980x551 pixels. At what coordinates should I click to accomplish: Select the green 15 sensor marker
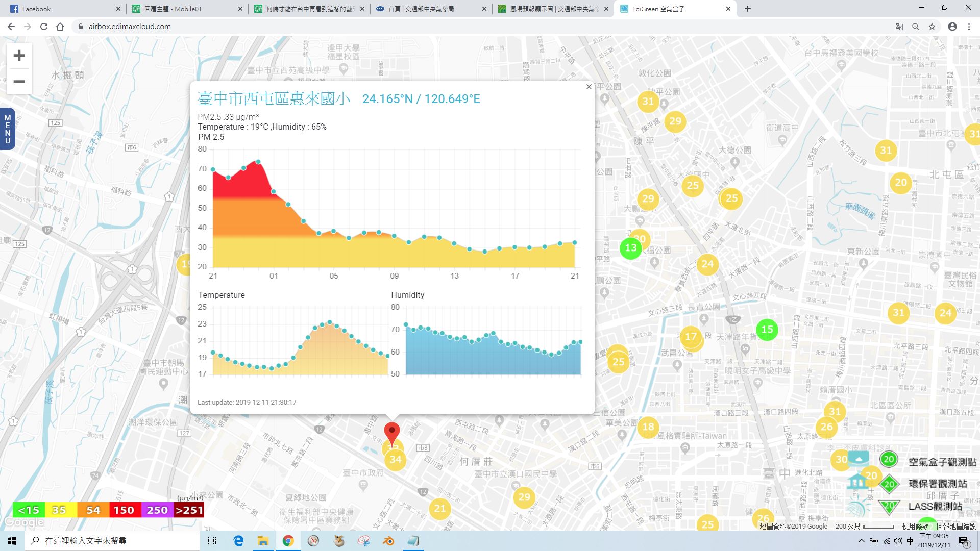767,330
